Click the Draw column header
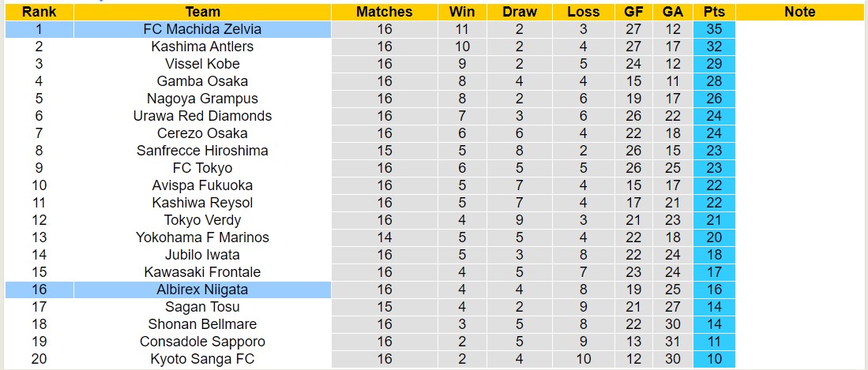The height and width of the screenshot is (370, 868). (x=519, y=12)
